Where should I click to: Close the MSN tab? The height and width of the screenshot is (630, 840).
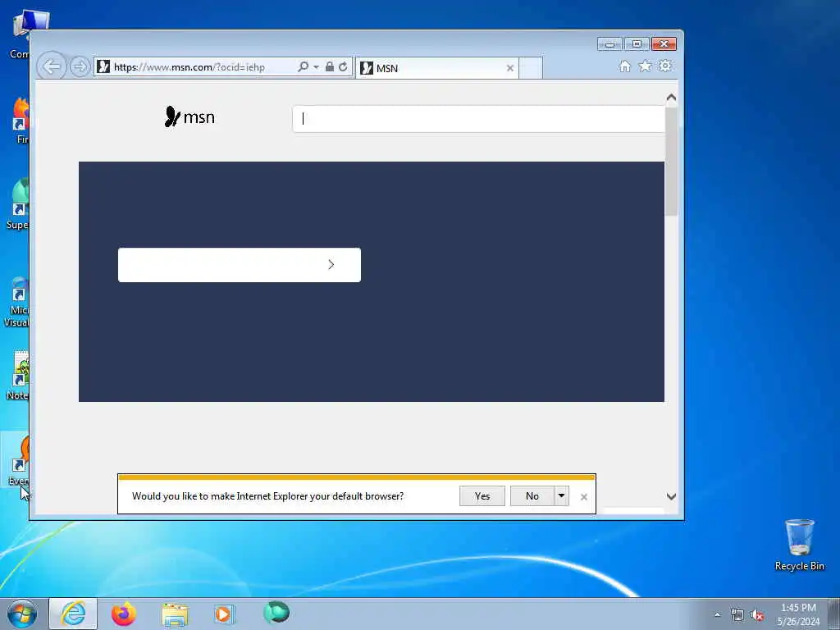pyautogui.click(x=510, y=68)
